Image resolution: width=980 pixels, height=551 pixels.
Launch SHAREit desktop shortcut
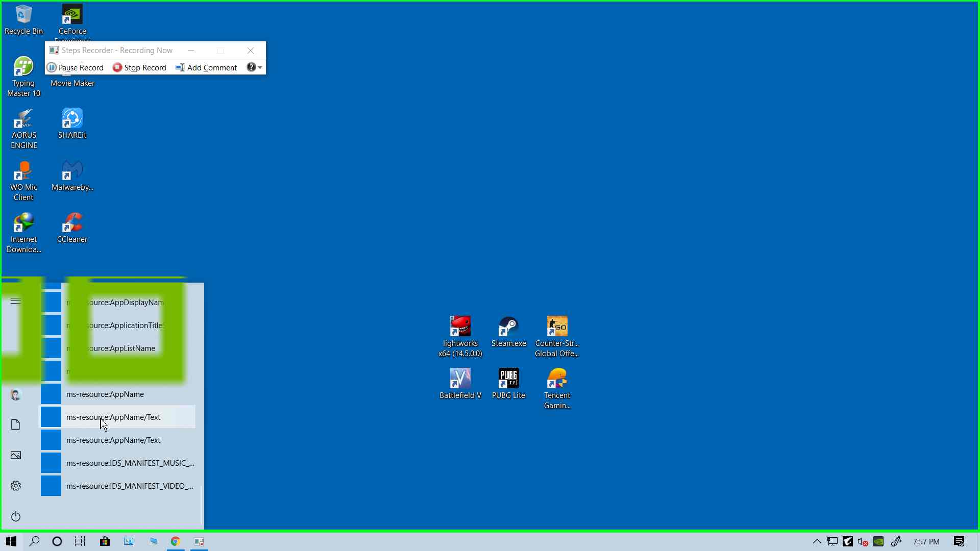72,123
